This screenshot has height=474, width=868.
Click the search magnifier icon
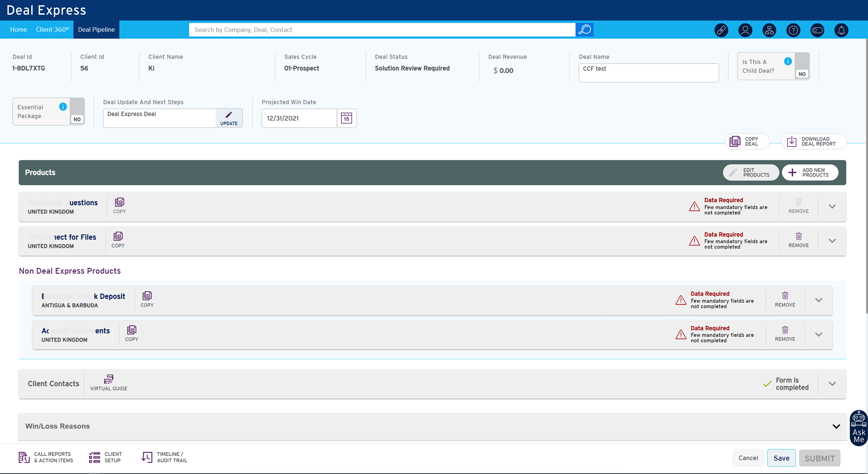585,30
